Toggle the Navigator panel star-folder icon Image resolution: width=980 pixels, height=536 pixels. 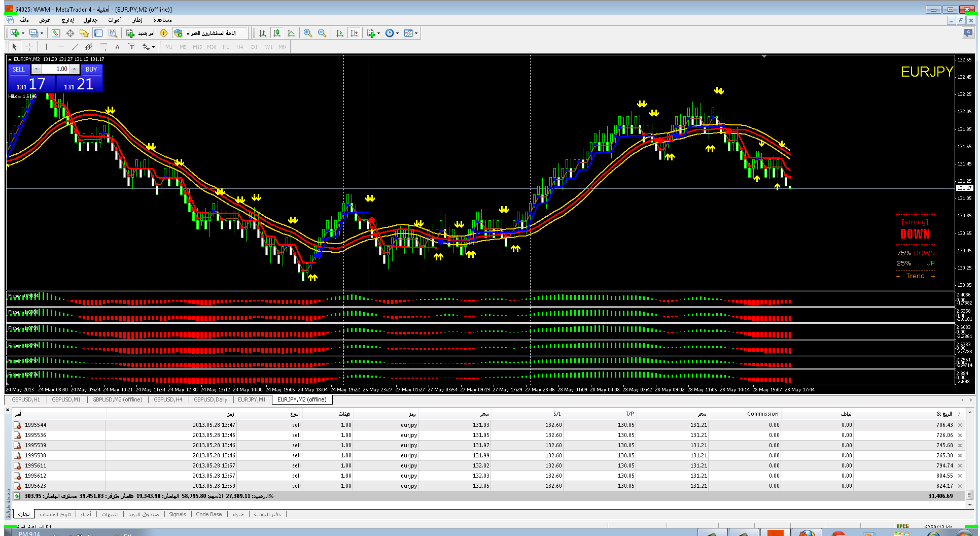(84, 33)
